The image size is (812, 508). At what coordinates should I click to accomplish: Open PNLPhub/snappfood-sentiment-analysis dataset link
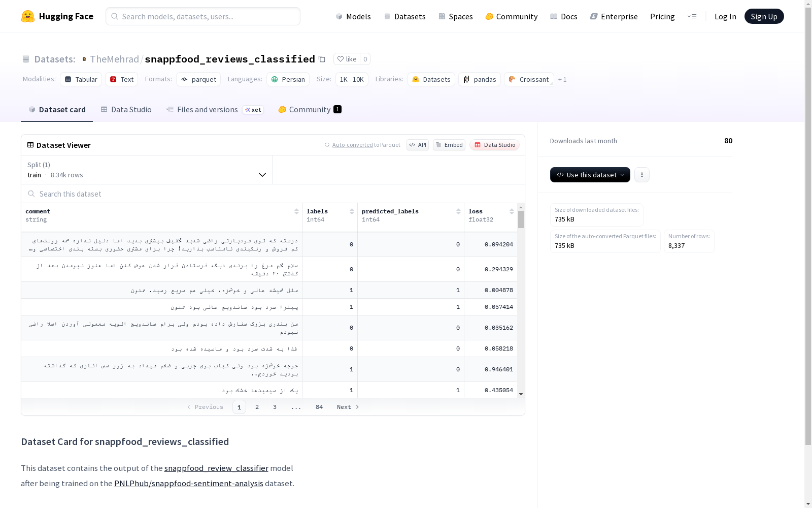[188, 483]
